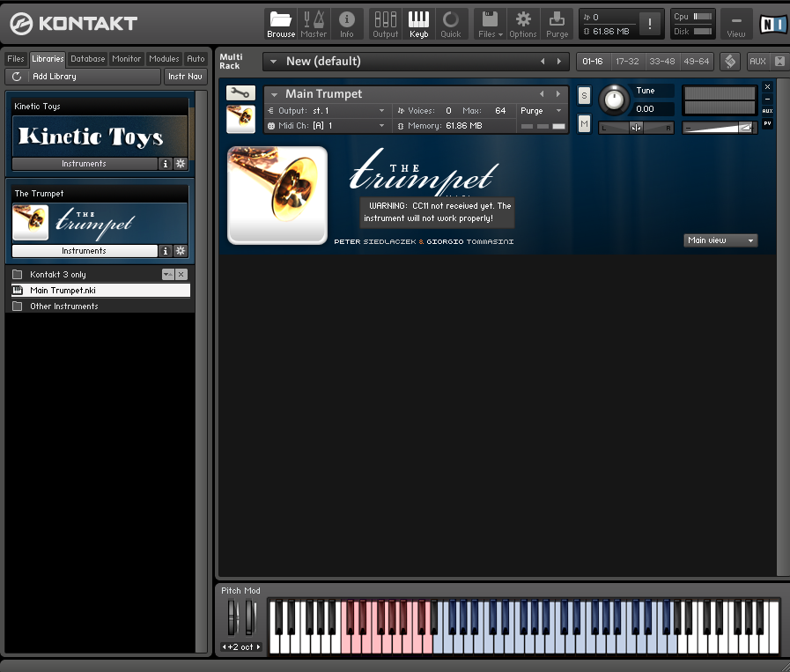Switch to minimized View mode
Image resolution: width=790 pixels, height=672 pixels.
736,24
